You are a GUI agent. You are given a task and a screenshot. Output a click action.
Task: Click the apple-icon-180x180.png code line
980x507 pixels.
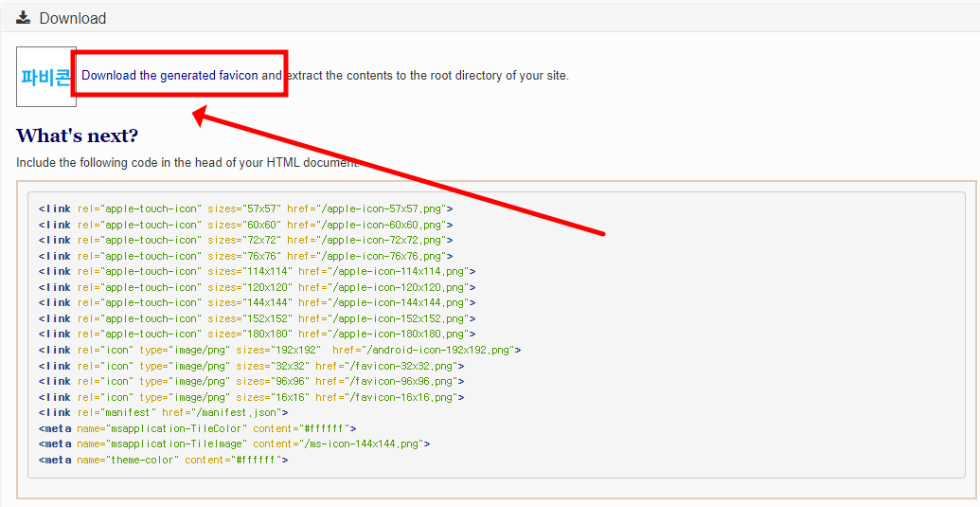[x=257, y=334]
